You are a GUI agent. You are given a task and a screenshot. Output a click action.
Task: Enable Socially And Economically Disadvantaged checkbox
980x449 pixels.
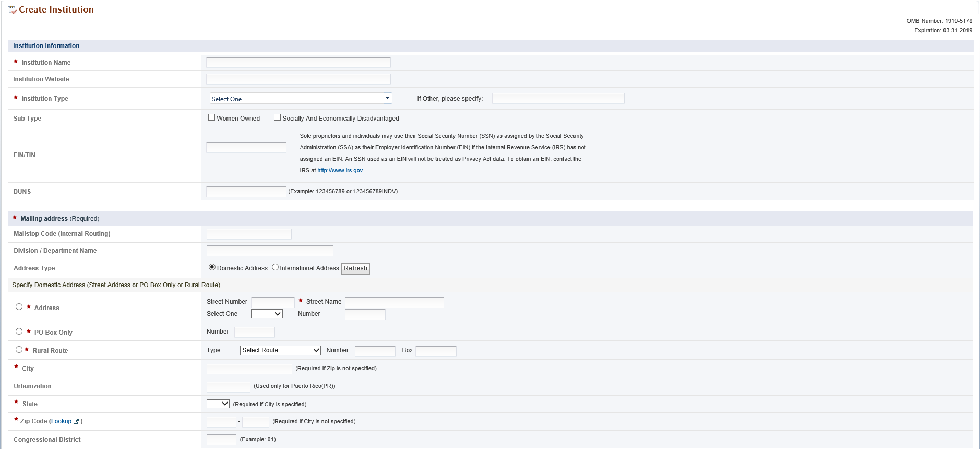tap(278, 117)
